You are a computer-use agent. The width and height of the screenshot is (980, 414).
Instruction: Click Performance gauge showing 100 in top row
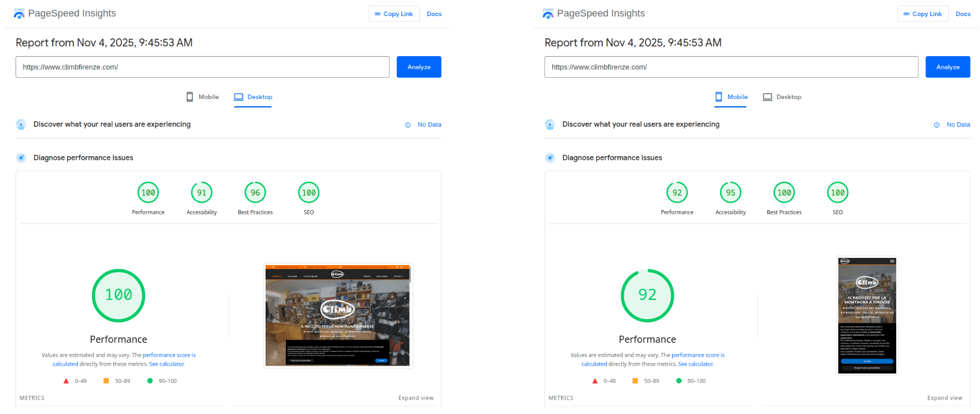pyautogui.click(x=148, y=193)
